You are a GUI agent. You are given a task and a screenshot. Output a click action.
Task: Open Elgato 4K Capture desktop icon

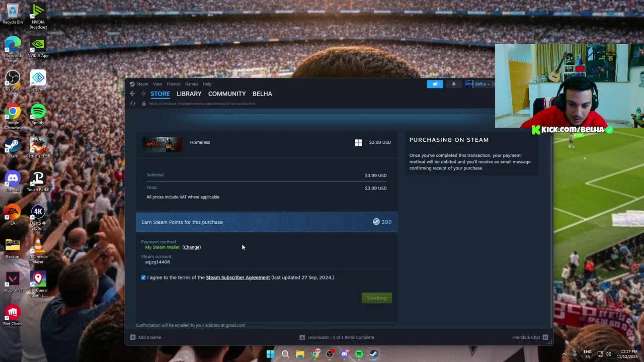[x=38, y=218]
